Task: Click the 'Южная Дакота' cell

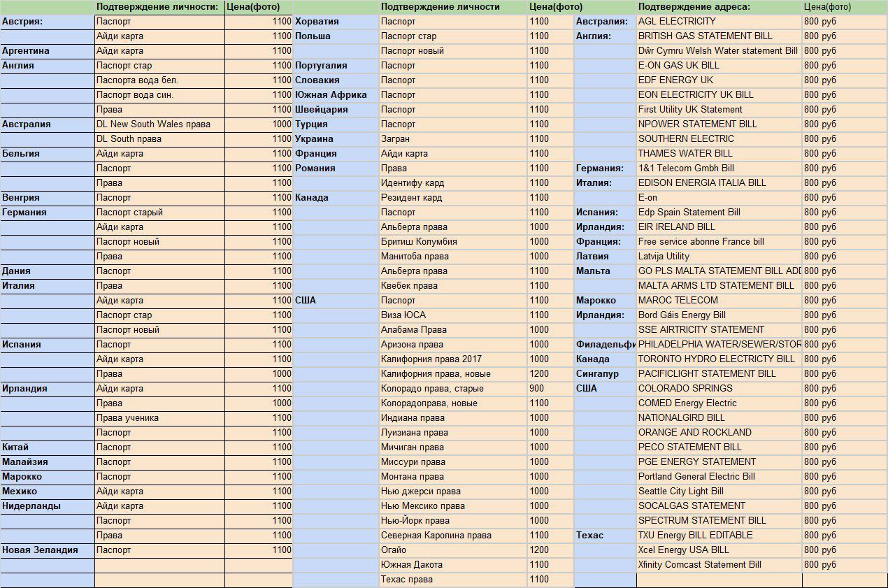Action: (x=453, y=565)
